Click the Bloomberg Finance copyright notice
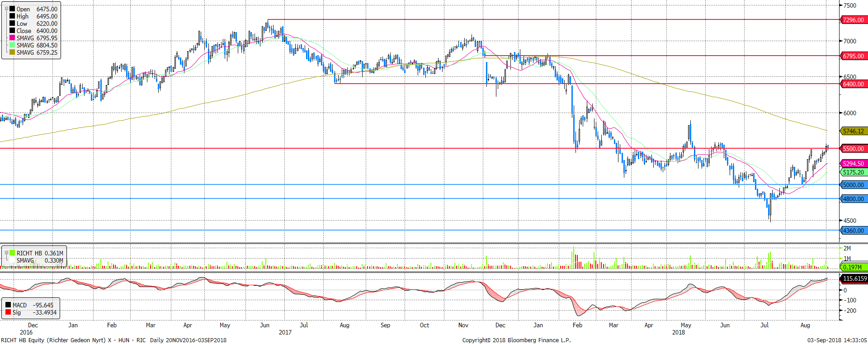The width and height of the screenshot is (868, 344). tap(516, 340)
